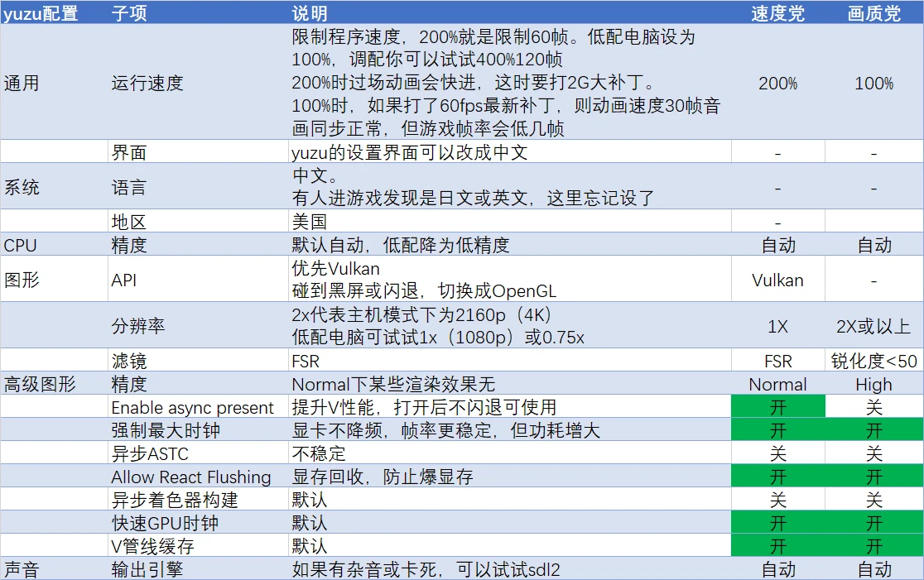Select the 100% 画质党 speed cell

874,83
